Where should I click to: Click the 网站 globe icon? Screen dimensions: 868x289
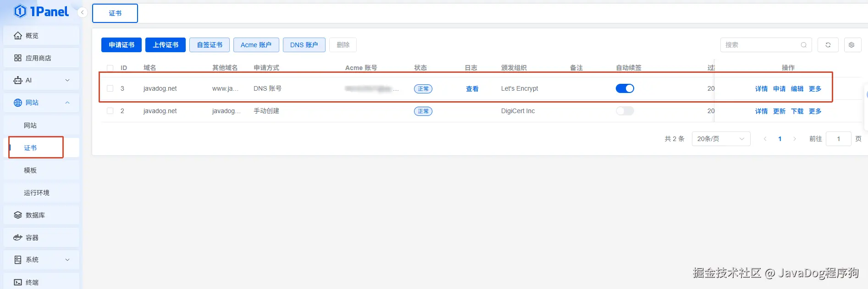point(18,103)
